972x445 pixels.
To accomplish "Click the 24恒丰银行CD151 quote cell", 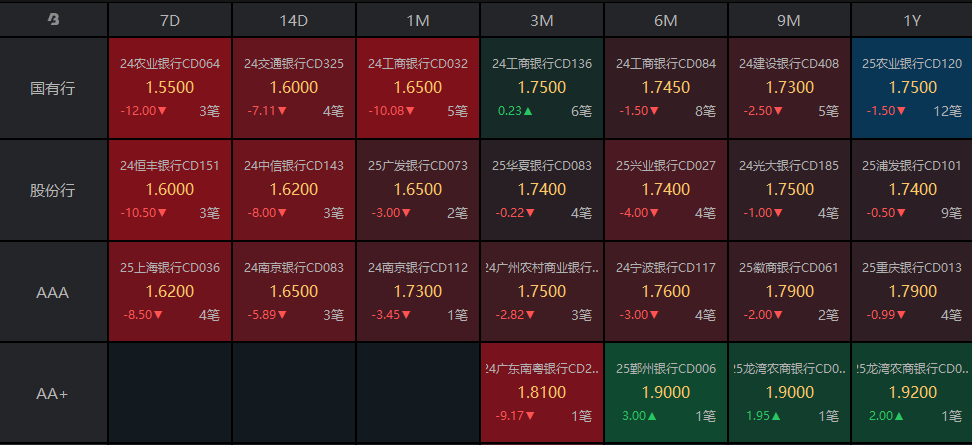I will point(170,190).
